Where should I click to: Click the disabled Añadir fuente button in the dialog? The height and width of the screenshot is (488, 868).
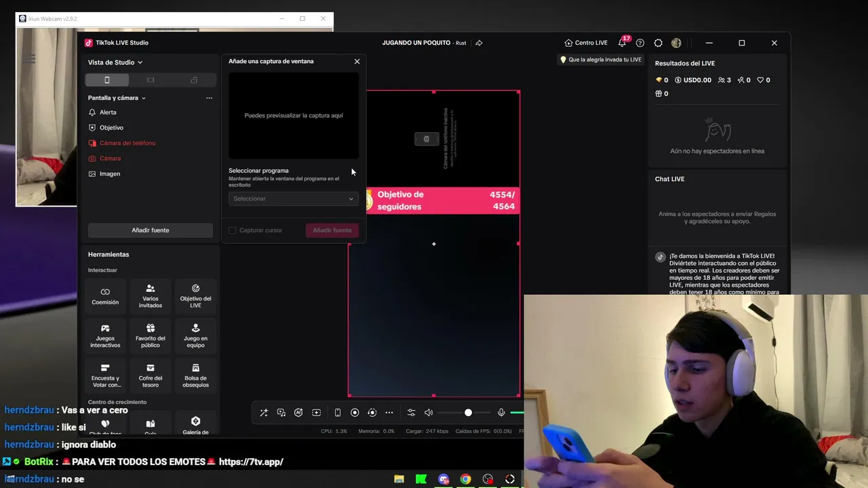(x=332, y=230)
